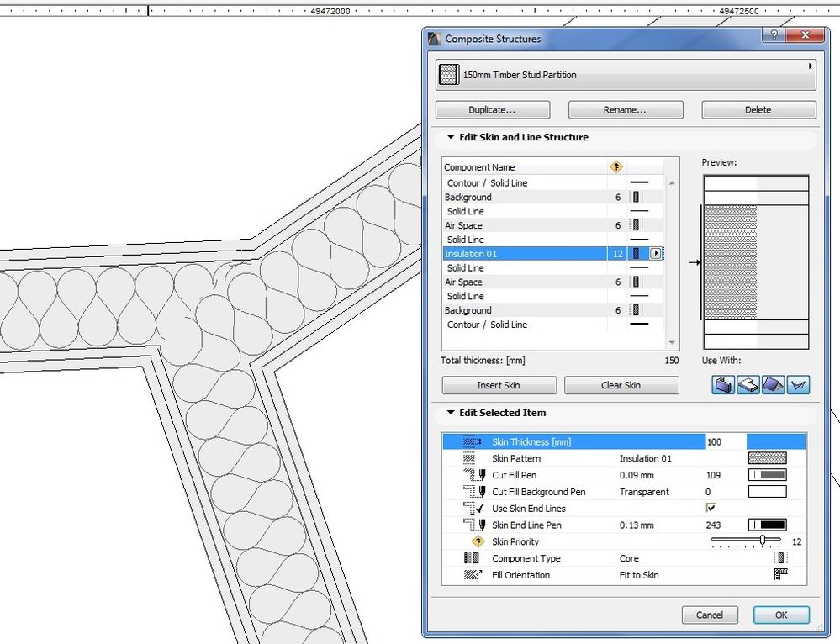The image size is (840, 644).
Task: Click the Delete button
Action: (x=758, y=110)
